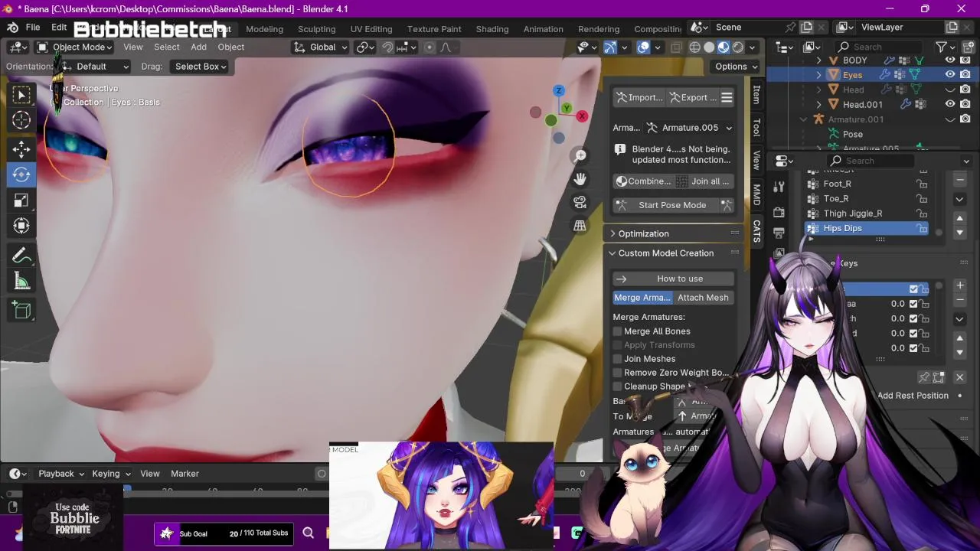The height and width of the screenshot is (551, 980).
Task: Open the Options dropdown
Action: pos(736,67)
